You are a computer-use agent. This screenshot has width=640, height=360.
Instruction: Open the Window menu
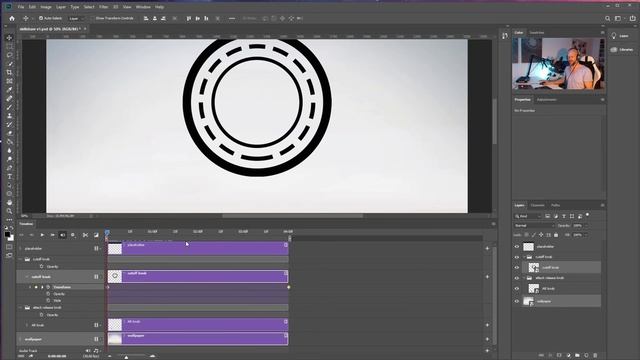pos(143,7)
